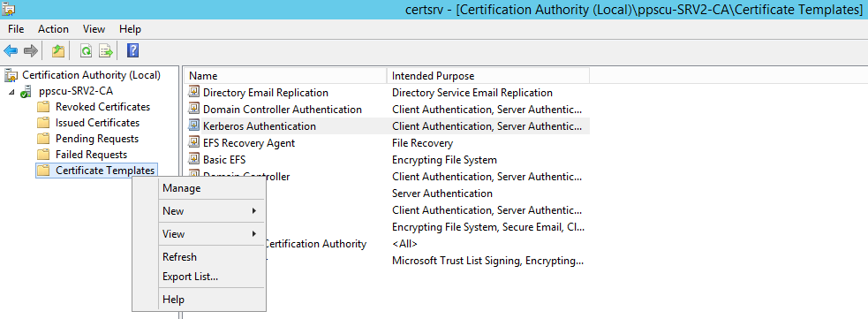The height and width of the screenshot is (319, 868).
Task: Click the Issued Certificates folder icon
Action: (x=43, y=123)
